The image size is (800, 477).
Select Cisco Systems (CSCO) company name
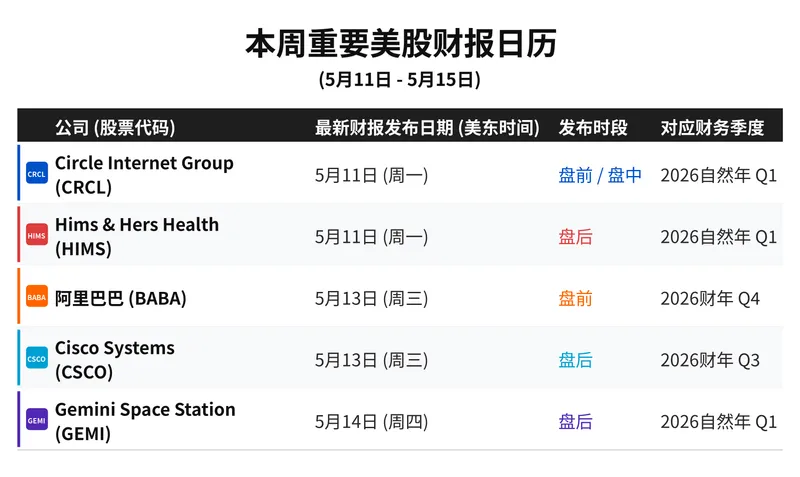(x=114, y=360)
